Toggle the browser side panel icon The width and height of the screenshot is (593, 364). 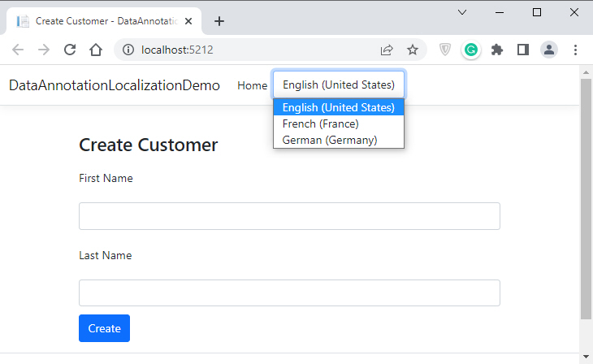pyautogui.click(x=523, y=50)
